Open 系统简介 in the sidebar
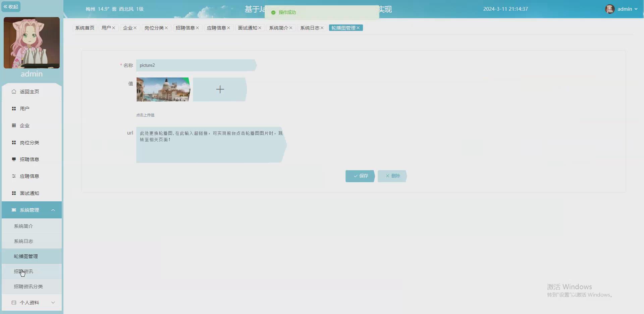 32,226
